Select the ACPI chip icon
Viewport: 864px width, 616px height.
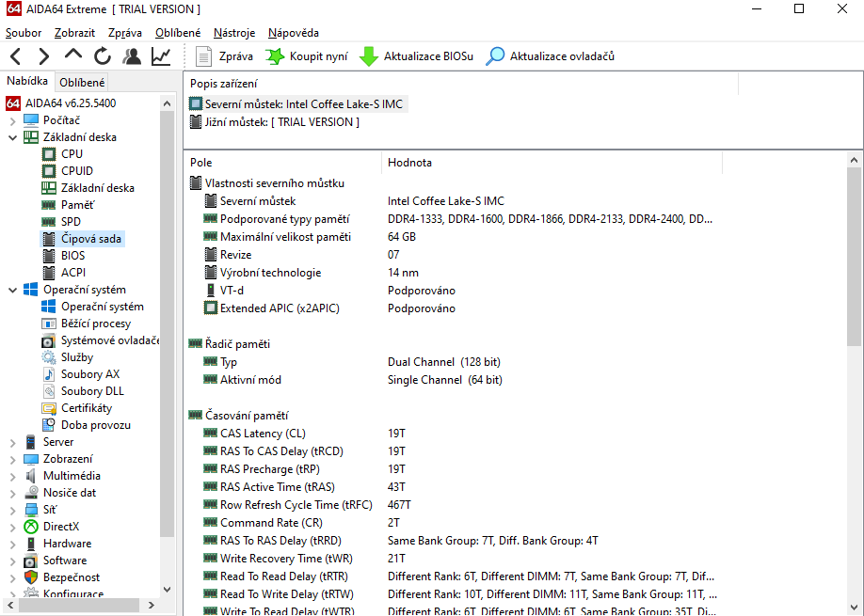pyautogui.click(x=49, y=273)
